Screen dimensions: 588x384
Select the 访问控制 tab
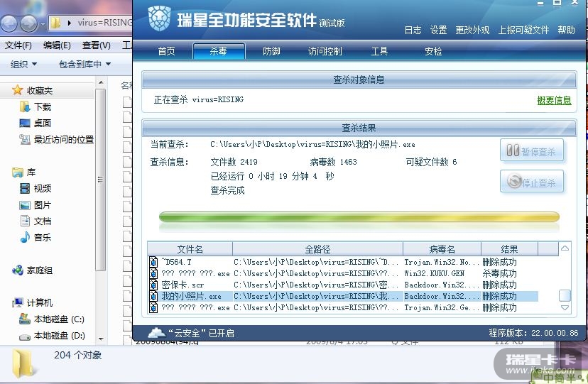[325, 51]
